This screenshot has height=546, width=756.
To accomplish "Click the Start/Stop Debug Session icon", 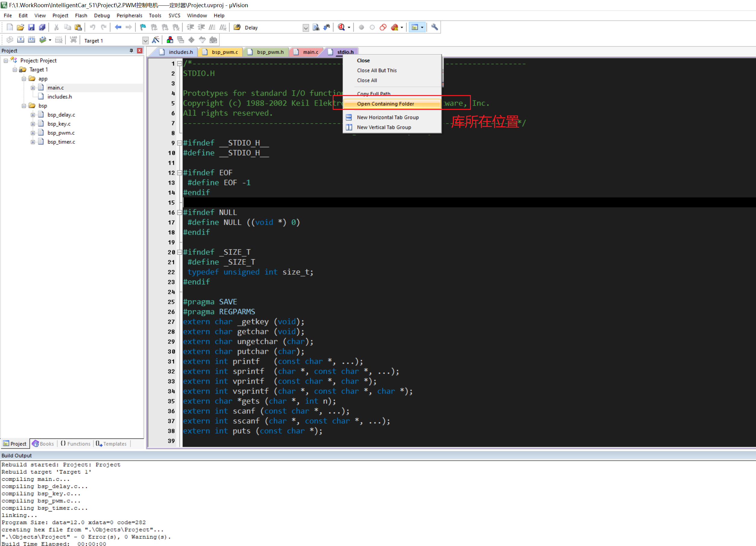I will tap(341, 27).
